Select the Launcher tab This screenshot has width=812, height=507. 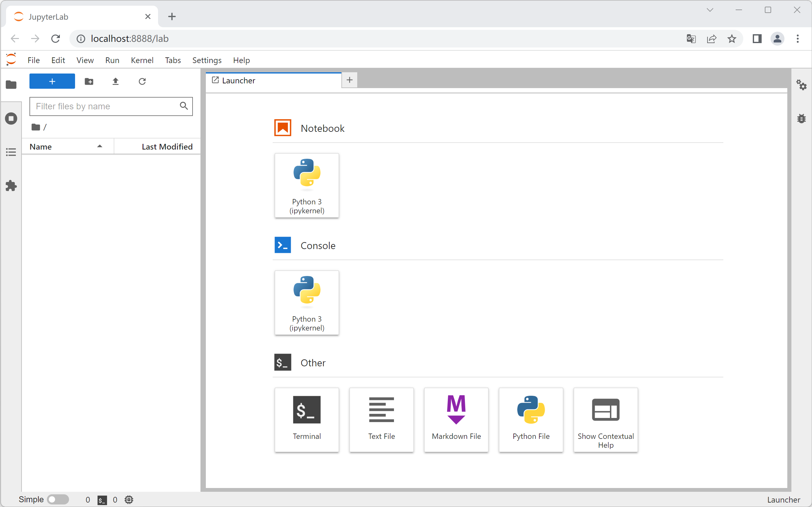click(x=238, y=80)
